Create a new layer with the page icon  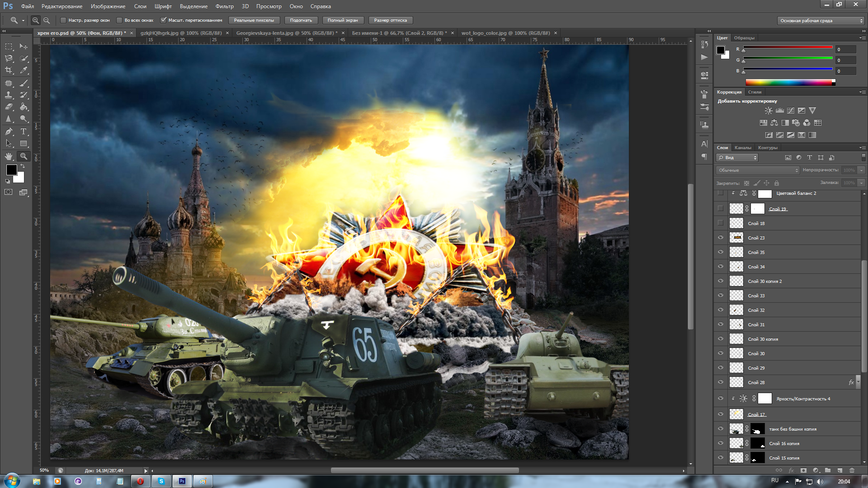(x=840, y=470)
